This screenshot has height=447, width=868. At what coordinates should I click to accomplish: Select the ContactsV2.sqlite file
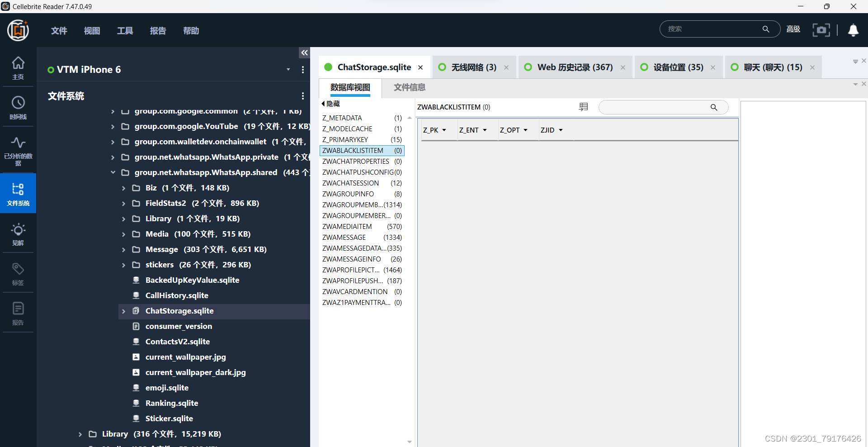(177, 342)
